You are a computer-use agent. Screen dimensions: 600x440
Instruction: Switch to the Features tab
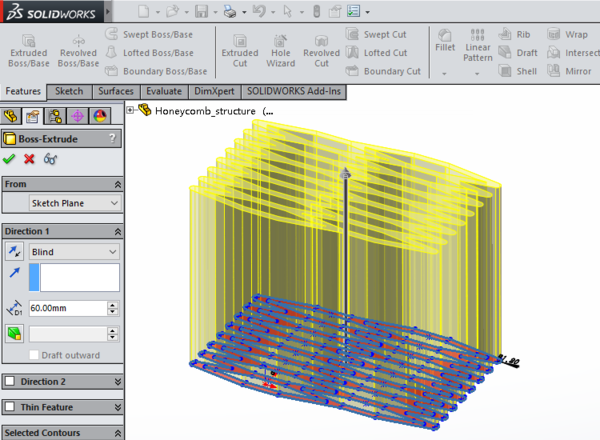(23, 91)
